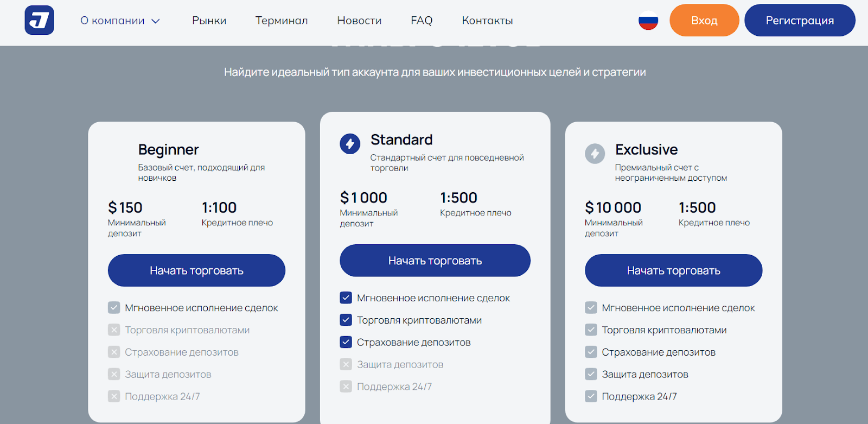Click the Премиальный счет description text
This screenshot has height=424, width=868.
tap(671, 173)
